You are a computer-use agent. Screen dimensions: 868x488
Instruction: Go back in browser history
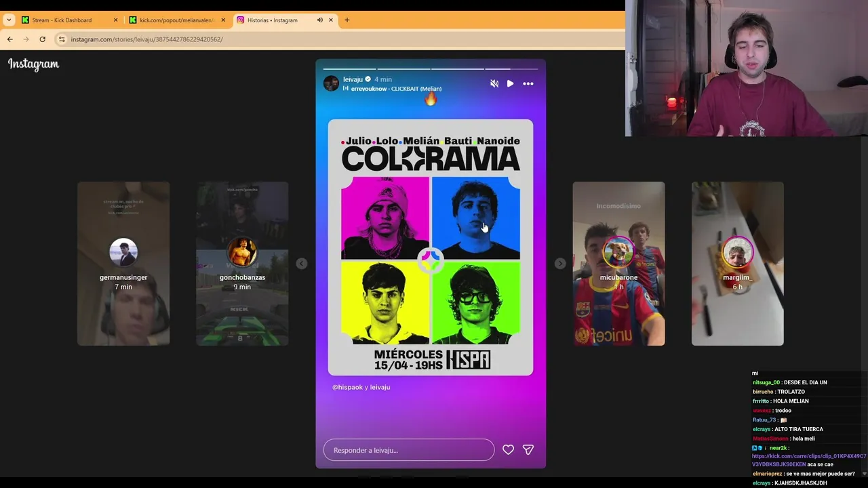point(9,39)
